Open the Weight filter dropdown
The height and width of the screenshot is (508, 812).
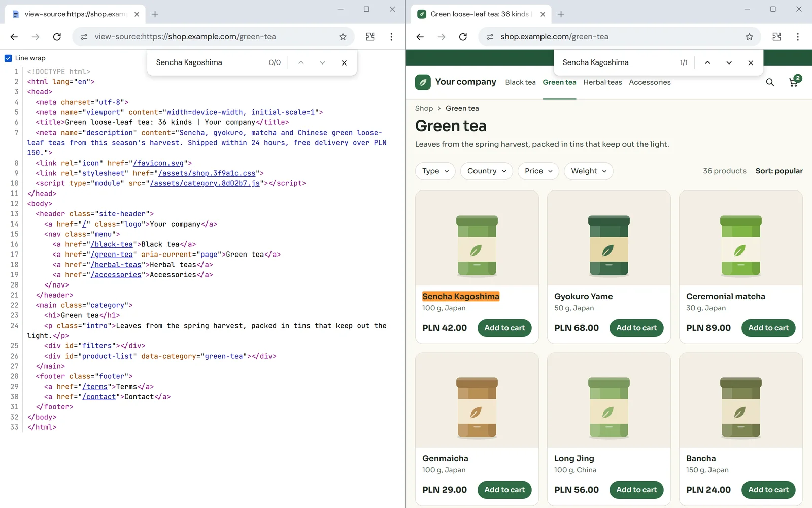pyautogui.click(x=589, y=171)
